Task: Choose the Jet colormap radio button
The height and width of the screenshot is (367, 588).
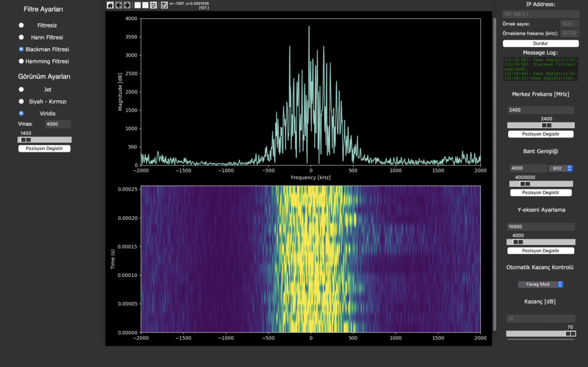Action: 21,89
